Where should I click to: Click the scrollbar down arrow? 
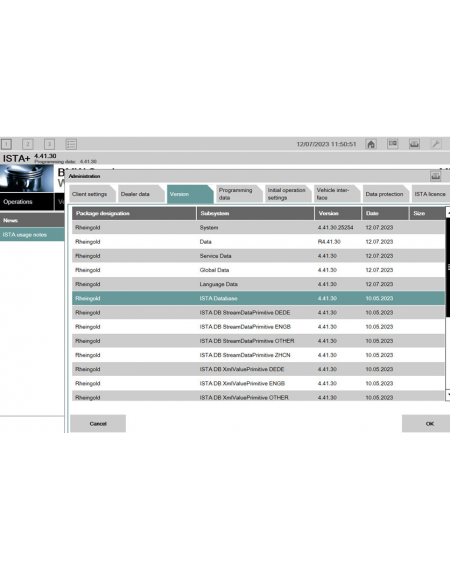[x=448, y=395]
